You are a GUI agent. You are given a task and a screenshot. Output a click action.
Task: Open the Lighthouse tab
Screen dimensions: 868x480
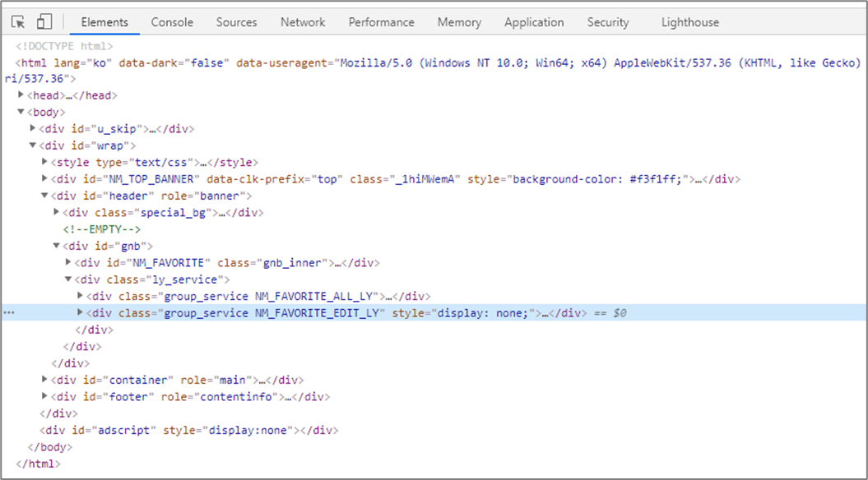(x=690, y=23)
